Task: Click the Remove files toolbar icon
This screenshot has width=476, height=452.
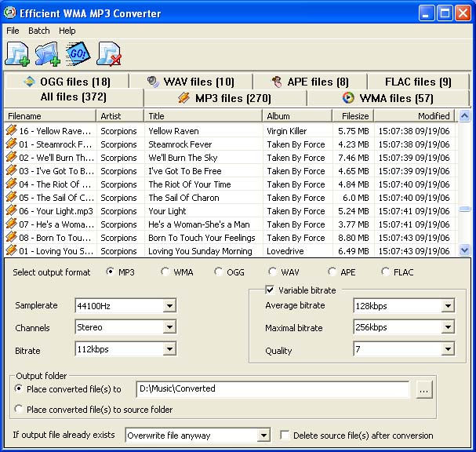Action: [109, 54]
